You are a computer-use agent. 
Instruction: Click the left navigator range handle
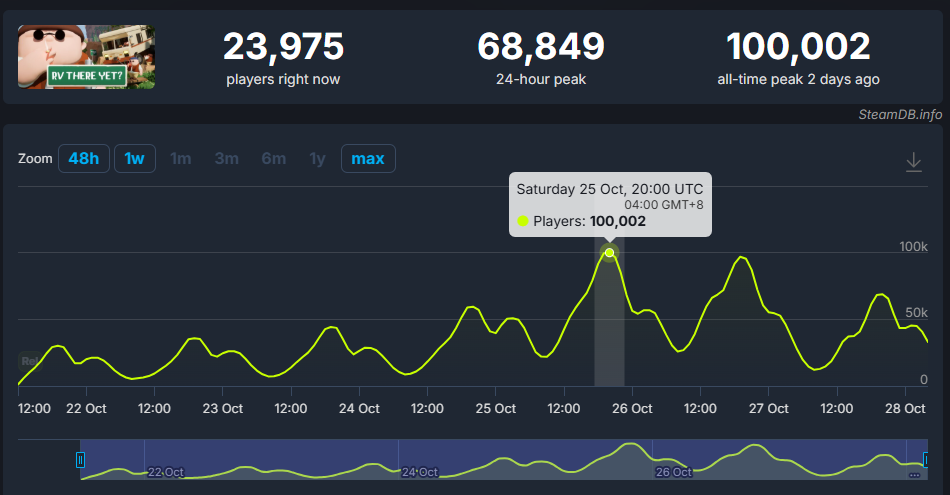click(81, 460)
